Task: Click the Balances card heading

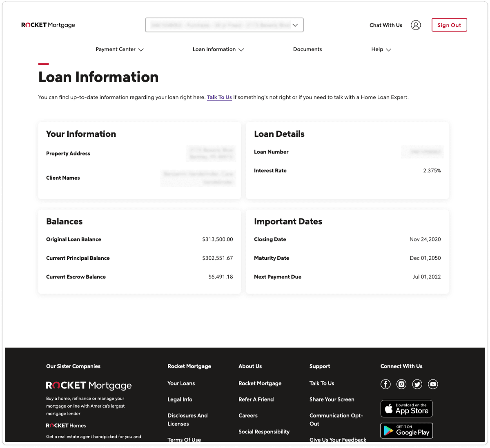Action: tap(65, 221)
